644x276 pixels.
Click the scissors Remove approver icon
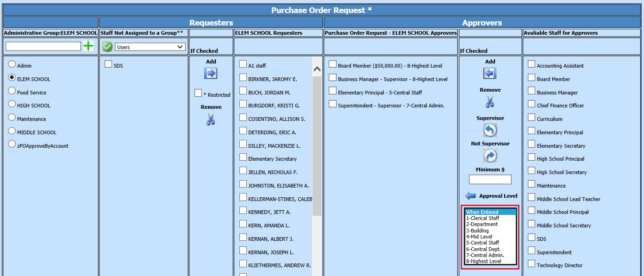[x=490, y=102]
